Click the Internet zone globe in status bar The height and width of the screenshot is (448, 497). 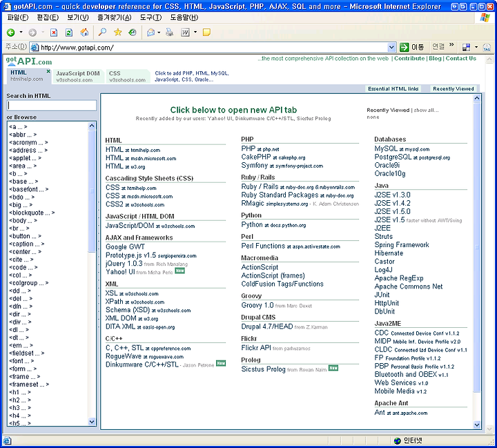tap(397, 440)
